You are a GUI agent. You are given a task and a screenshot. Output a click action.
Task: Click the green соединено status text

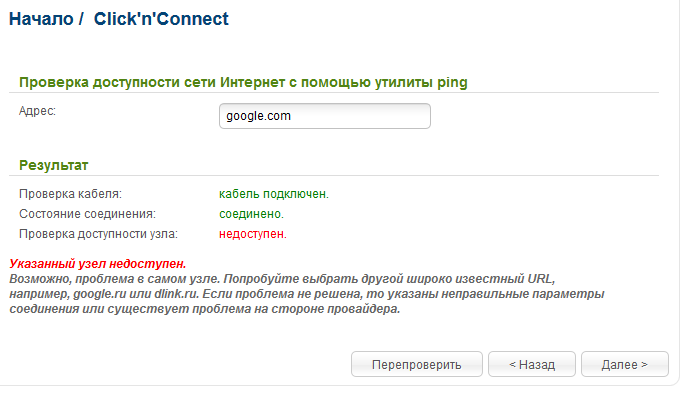(251, 214)
